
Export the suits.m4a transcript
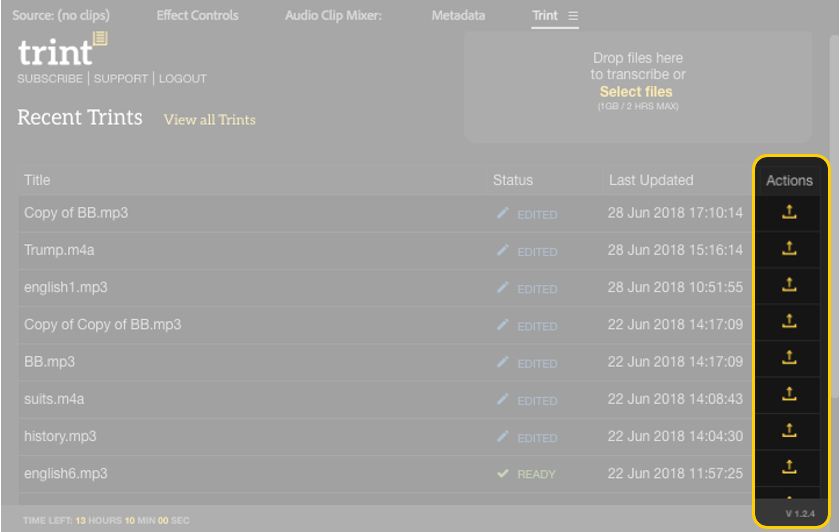(789, 394)
